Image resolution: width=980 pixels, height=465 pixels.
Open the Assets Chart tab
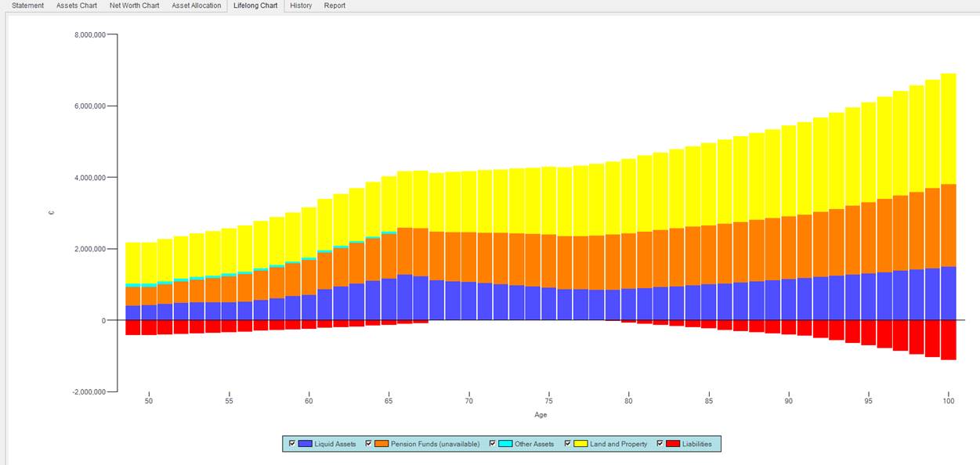77,5
